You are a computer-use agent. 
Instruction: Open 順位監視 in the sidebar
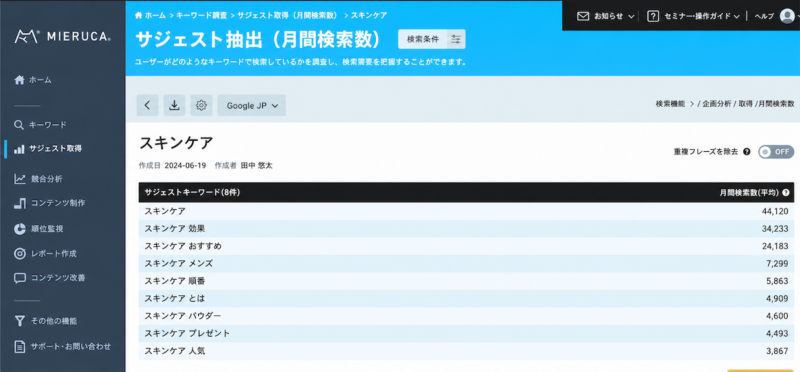[x=39, y=229]
